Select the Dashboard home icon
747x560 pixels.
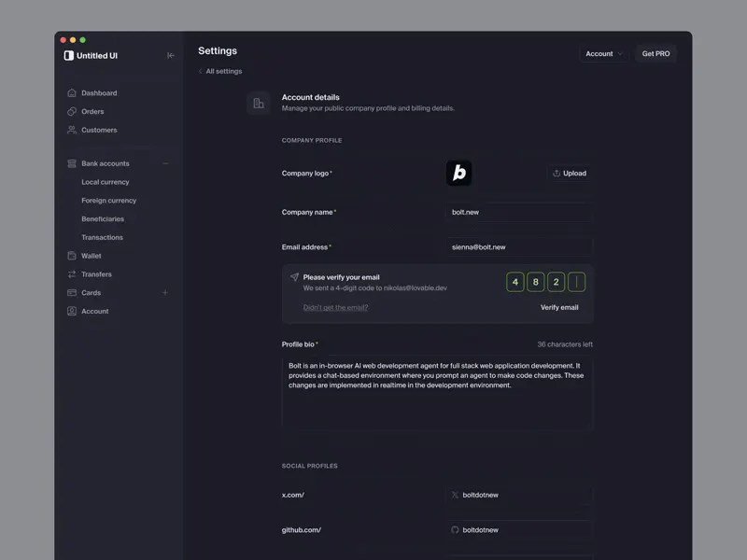pyautogui.click(x=71, y=92)
